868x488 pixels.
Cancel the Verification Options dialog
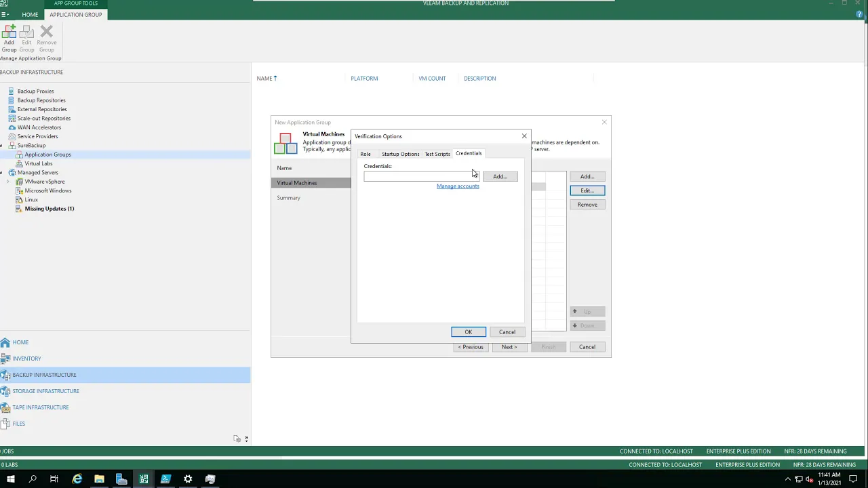507,332
